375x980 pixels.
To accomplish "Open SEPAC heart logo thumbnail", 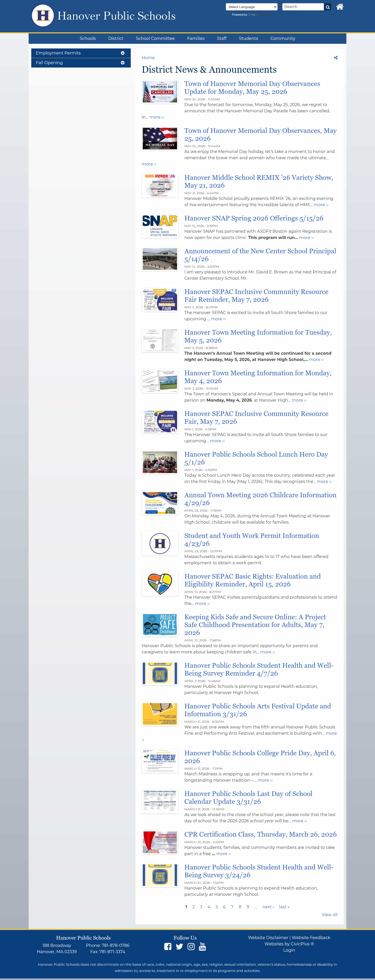I will pos(160,584).
